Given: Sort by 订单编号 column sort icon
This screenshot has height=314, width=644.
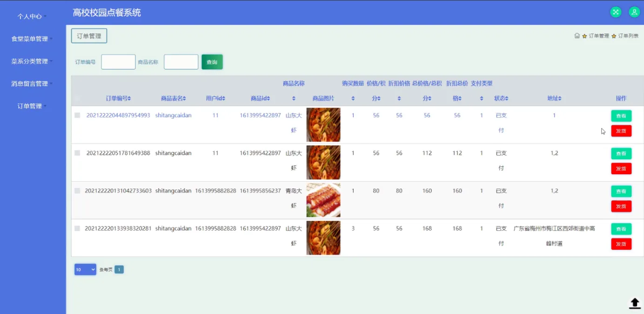Looking at the screenshot, I should (x=129, y=98).
